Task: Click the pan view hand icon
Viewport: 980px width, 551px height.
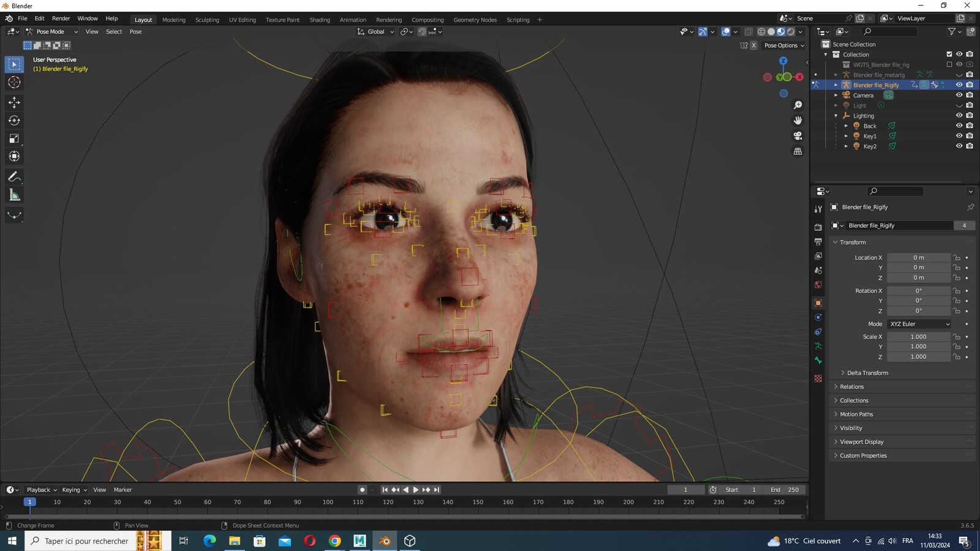Action: tap(797, 121)
